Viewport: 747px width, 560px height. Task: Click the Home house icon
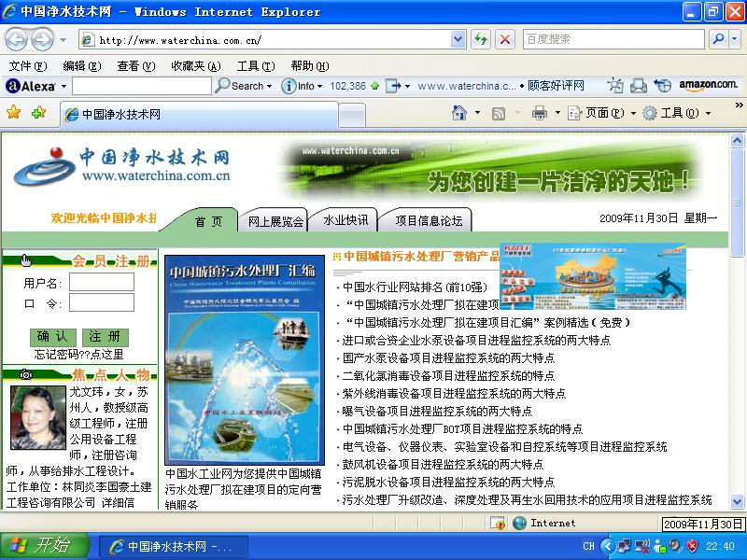tap(459, 113)
